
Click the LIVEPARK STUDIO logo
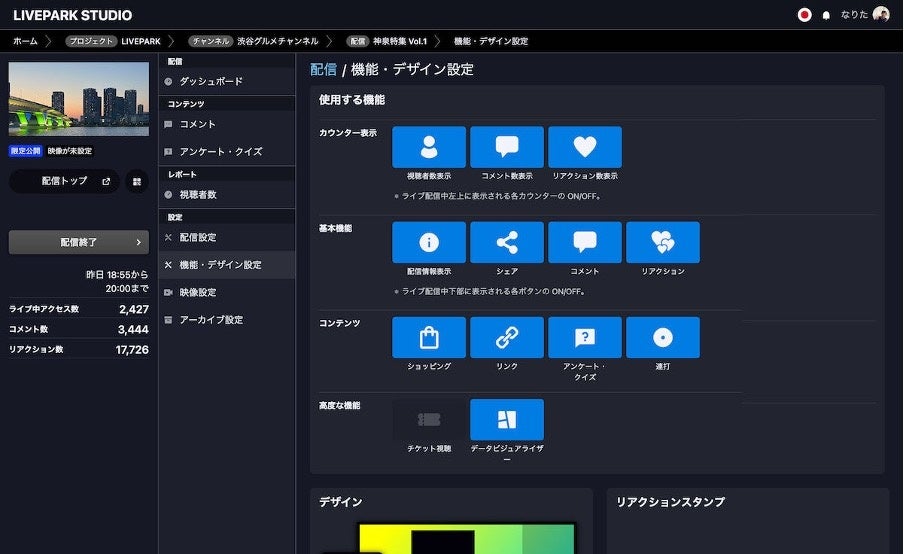pyautogui.click(x=73, y=15)
